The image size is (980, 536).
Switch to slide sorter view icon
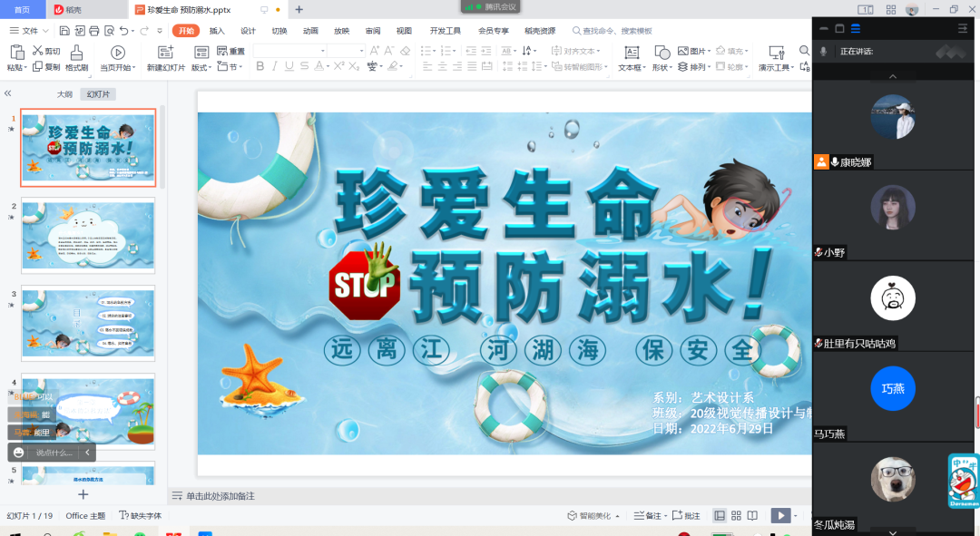tap(737, 515)
